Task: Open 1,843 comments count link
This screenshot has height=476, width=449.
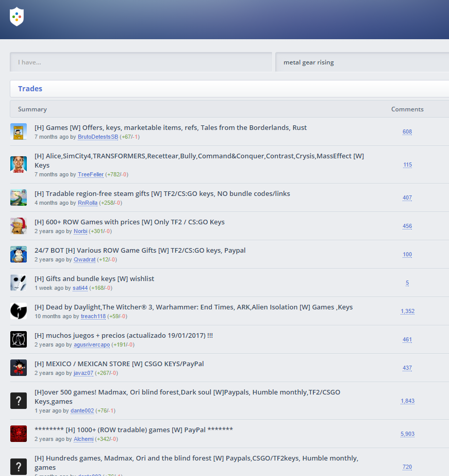Action: pos(407,401)
